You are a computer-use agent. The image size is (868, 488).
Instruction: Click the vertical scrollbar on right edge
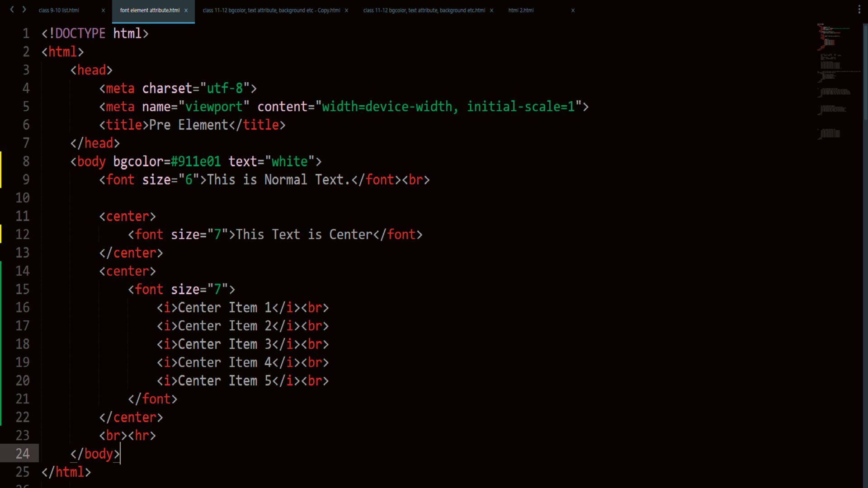pyautogui.click(x=865, y=72)
